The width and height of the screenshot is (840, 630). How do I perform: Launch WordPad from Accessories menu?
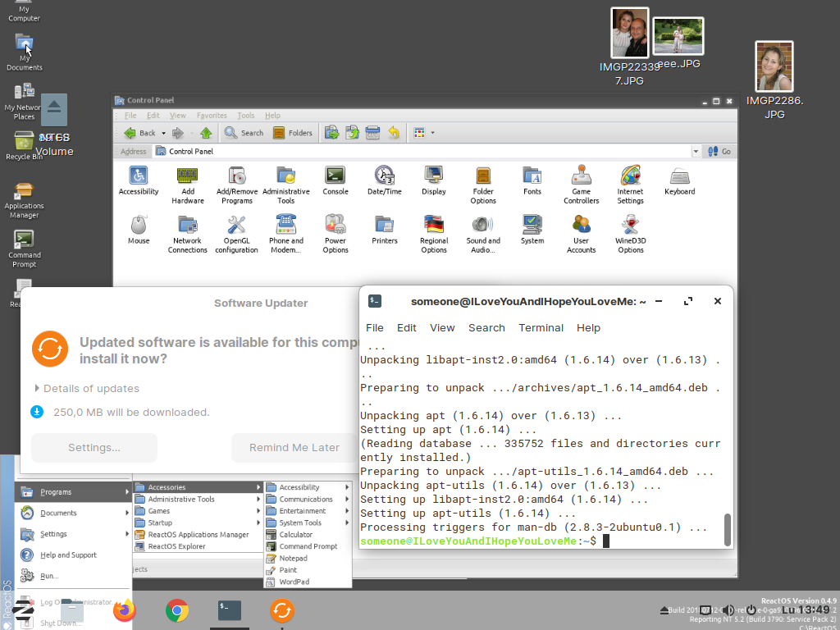pyautogui.click(x=308, y=582)
